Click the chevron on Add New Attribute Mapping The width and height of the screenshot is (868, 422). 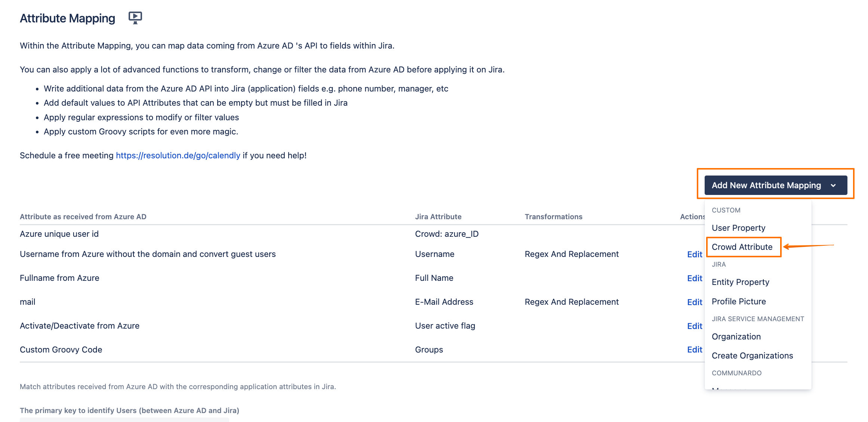(833, 186)
